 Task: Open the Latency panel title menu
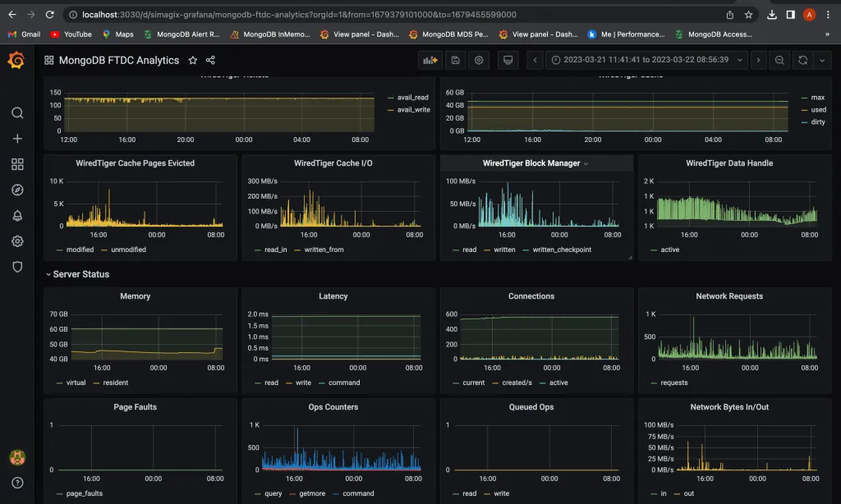coord(333,296)
